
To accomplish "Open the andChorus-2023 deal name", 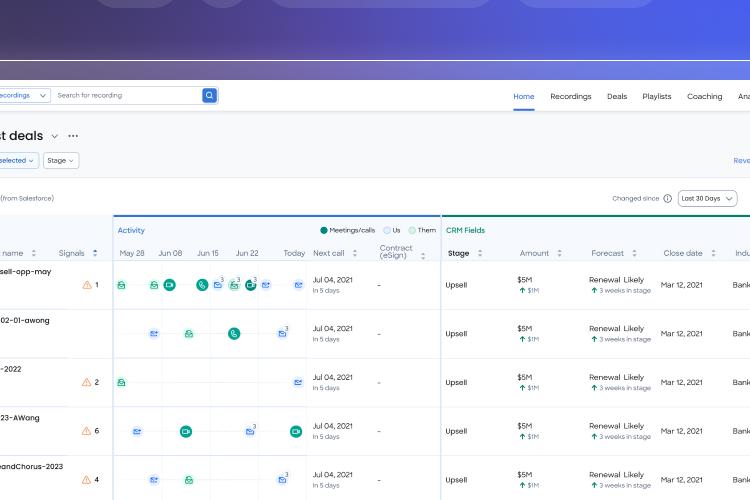I will pyautogui.click(x=32, y=467).
